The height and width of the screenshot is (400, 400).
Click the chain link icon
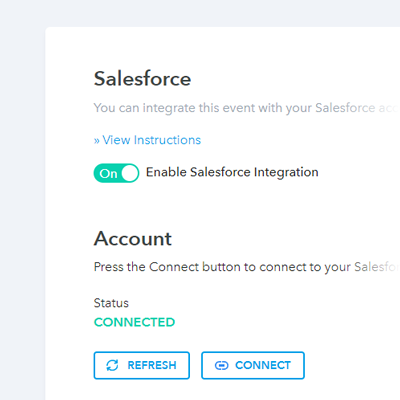click(x=222, y=366)
